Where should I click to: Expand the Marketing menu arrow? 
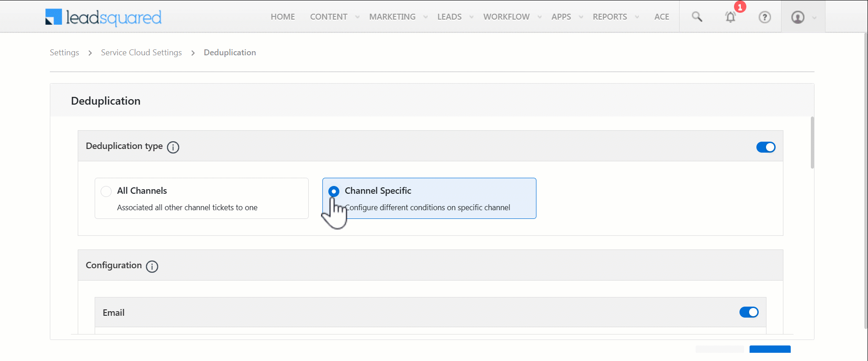pyautogui.click(x=426, y=17)
